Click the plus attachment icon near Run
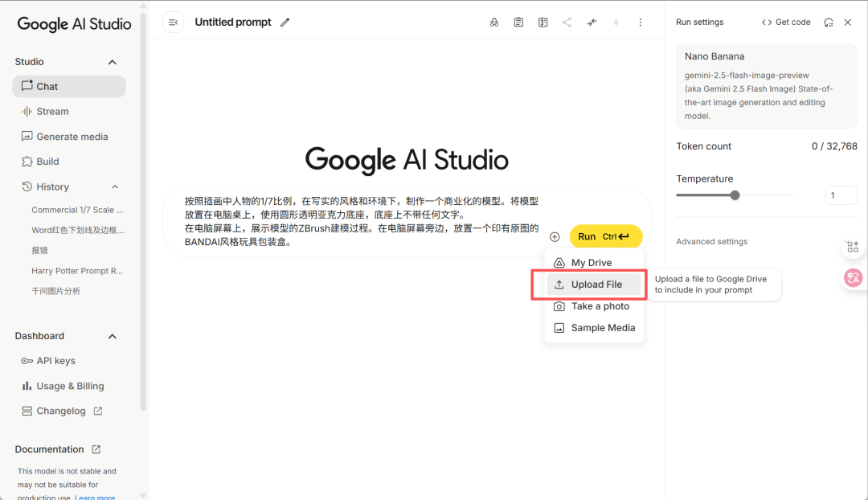This screenshot has width=868, height=500. pos(555,236)
